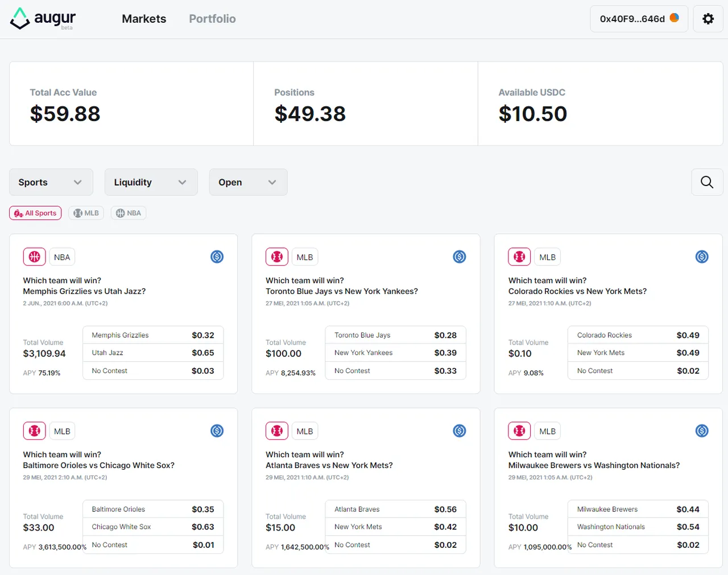Screen dimensions: 728x575
Task: Select the All Sports filter
Action: tap(35, 213)
